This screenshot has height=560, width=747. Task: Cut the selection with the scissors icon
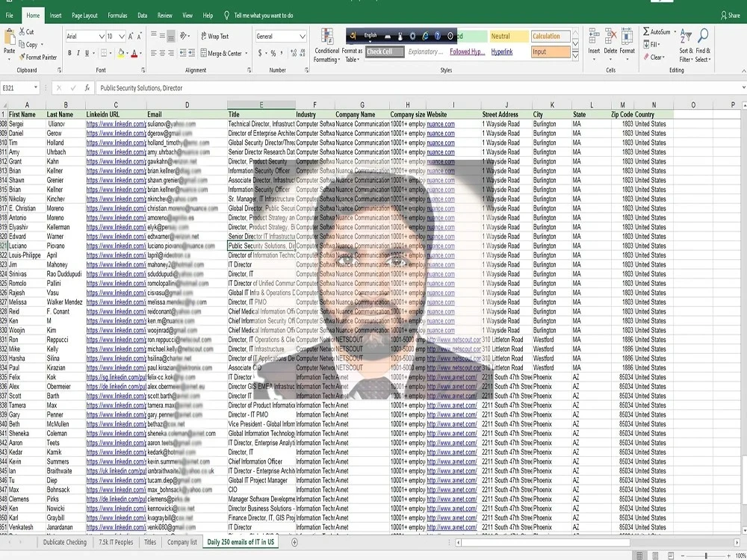22,31
